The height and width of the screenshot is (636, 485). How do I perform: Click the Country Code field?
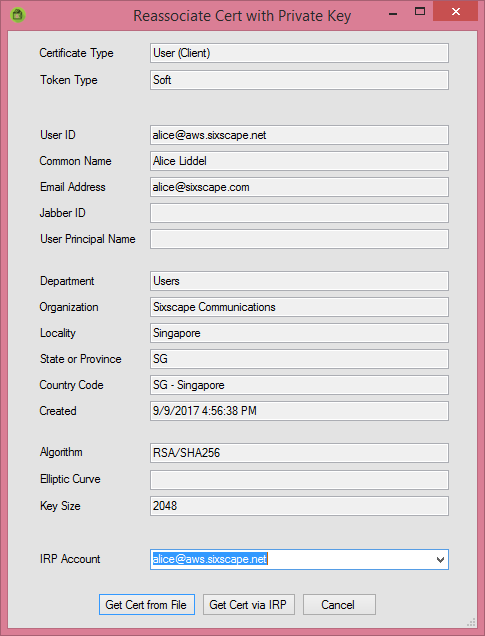click(299, 385)
